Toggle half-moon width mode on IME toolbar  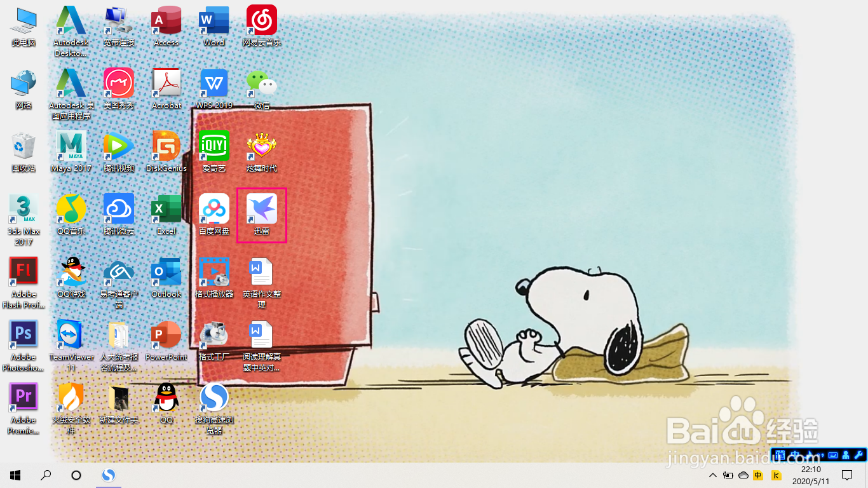pos(809,455)
